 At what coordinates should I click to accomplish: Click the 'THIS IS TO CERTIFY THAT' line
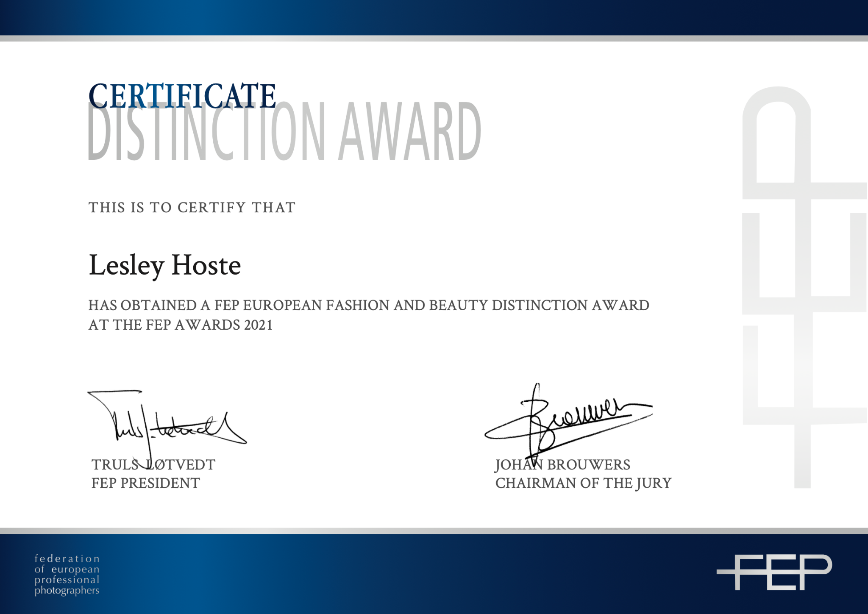(x=192, y=208)
